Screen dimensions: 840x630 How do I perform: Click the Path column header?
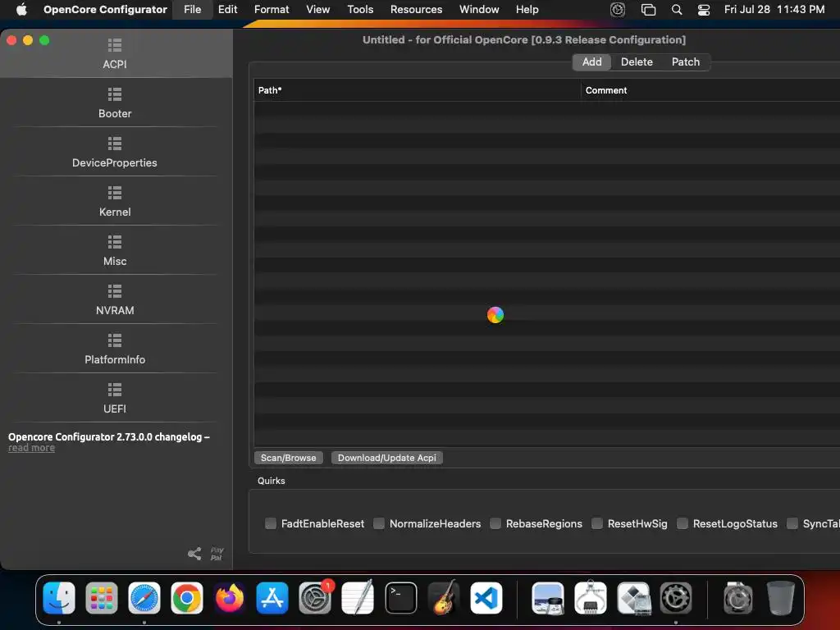[418, 90]
